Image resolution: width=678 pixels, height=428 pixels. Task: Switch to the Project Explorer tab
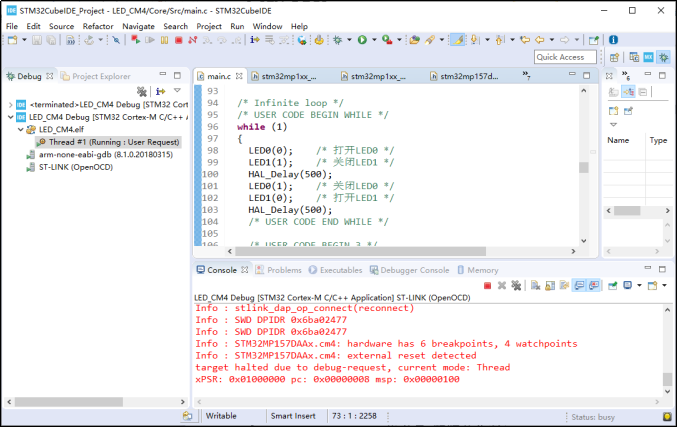pyautogui.click(x=96, y=77)
